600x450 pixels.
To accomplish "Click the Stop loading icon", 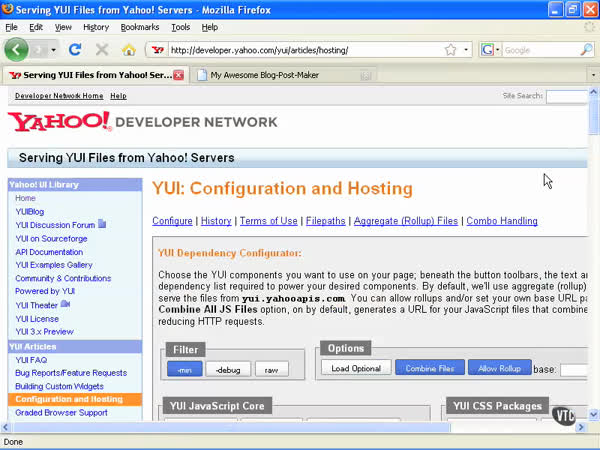I will (x=101, y=49).
